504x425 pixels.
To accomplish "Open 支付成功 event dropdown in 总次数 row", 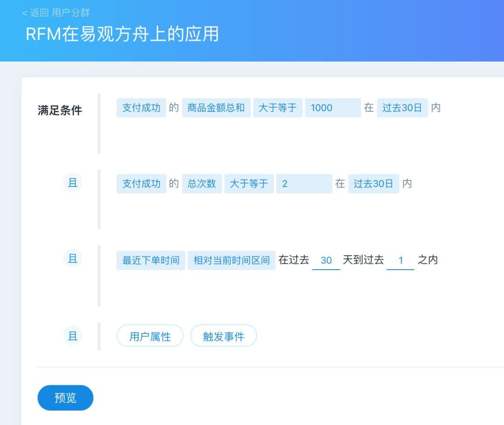I will coord(141,184).
